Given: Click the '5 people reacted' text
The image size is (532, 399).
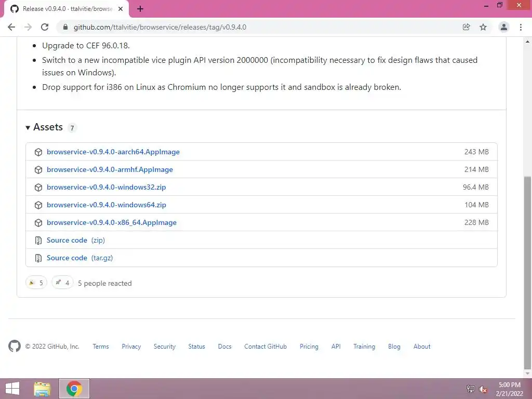Looking at the screenshot, I should tap(105, 283).
